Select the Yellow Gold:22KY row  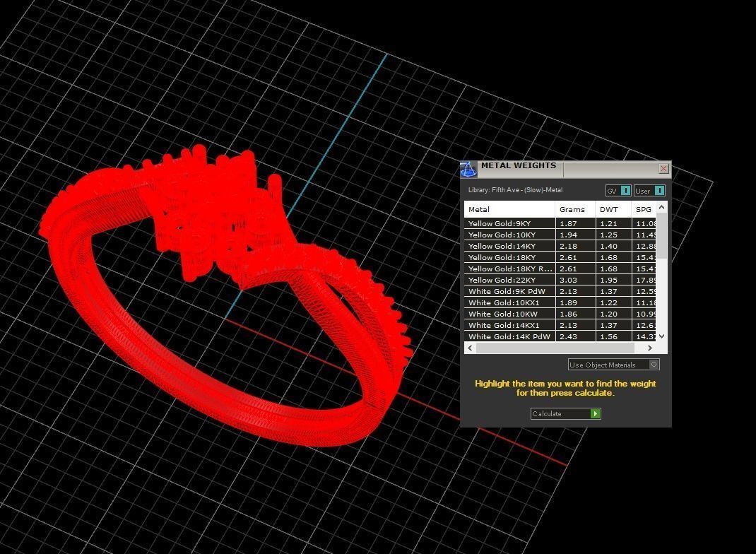[x=560, y=280]
